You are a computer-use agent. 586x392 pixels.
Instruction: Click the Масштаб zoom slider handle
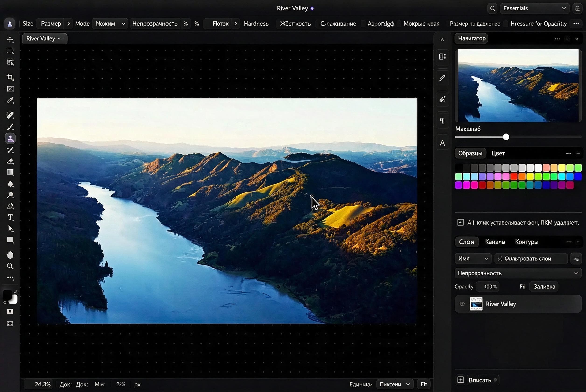506,137
